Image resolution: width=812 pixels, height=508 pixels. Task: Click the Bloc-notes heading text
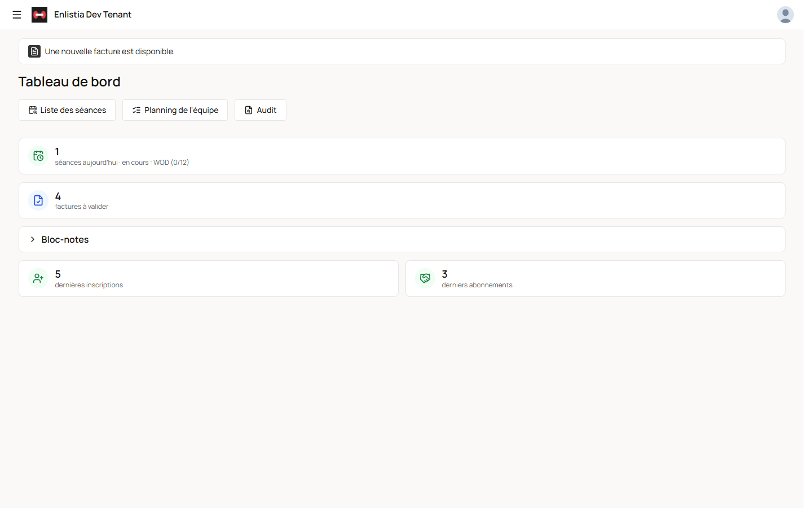[x=65, y=239]
